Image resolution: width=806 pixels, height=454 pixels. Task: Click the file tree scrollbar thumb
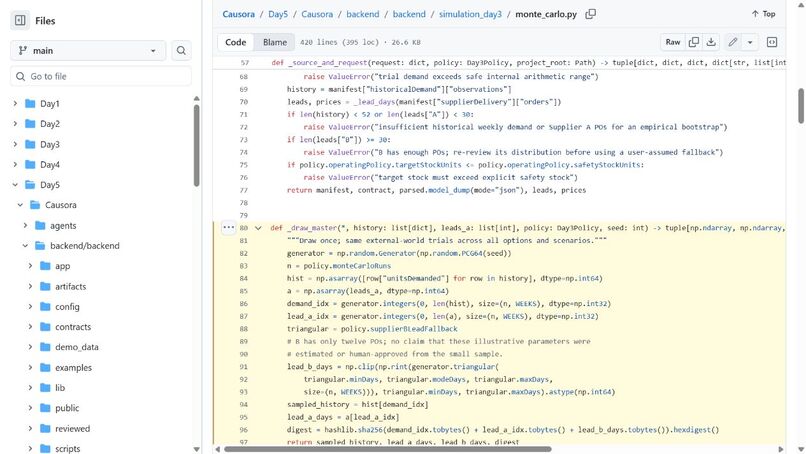196,145
